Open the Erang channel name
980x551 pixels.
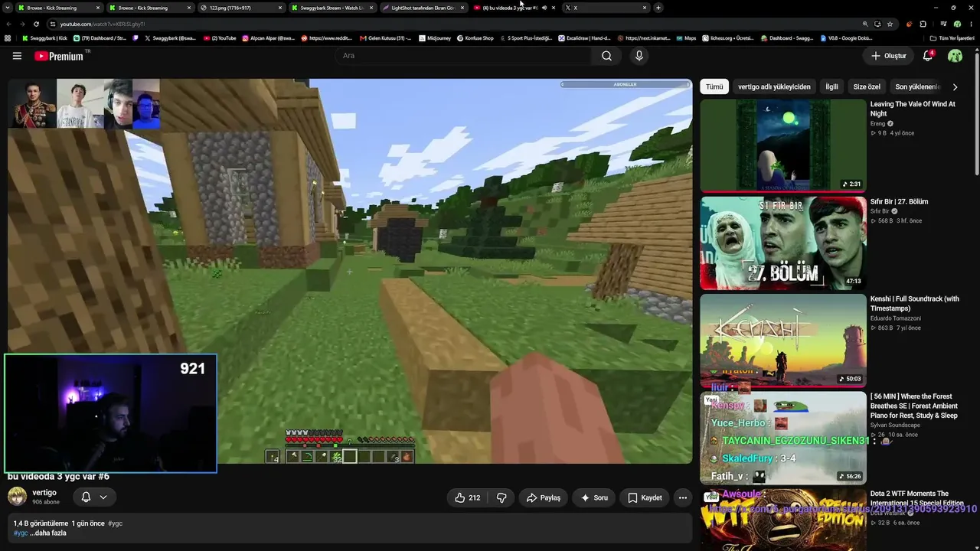pos(877,123)
